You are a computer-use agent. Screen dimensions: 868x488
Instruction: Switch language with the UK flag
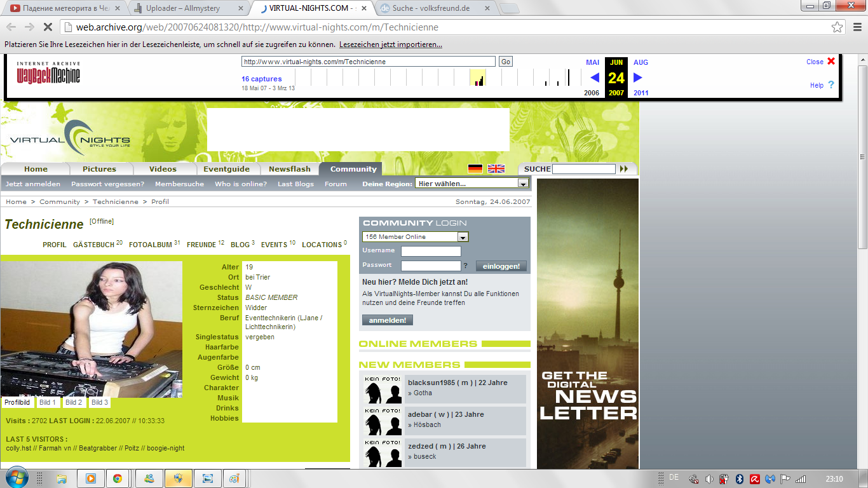[496, 168]
